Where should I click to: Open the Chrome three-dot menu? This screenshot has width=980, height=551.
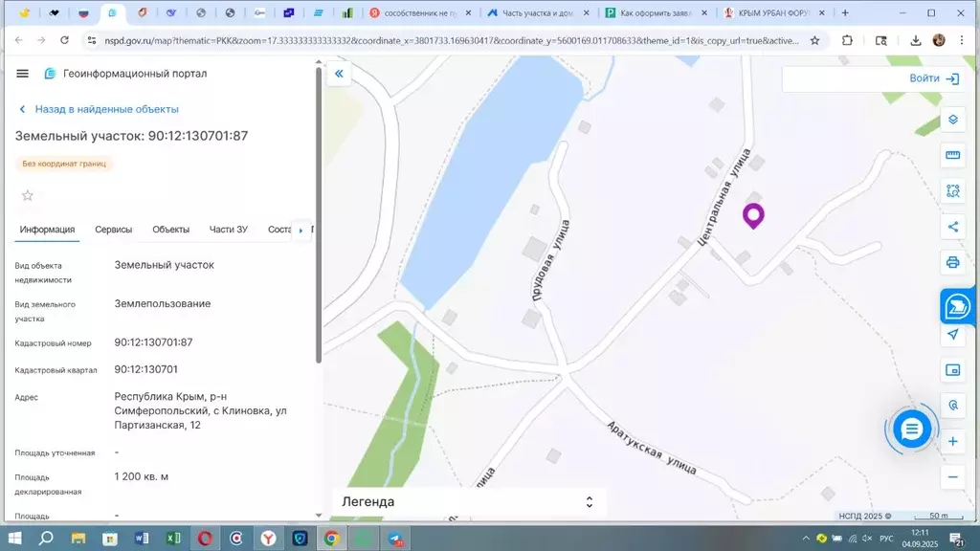point(961,40)
